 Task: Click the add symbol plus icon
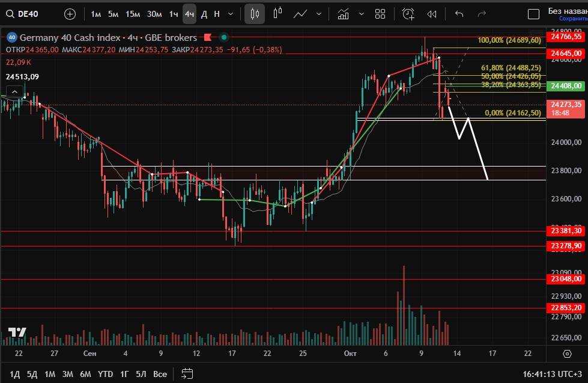pos(70,14)
